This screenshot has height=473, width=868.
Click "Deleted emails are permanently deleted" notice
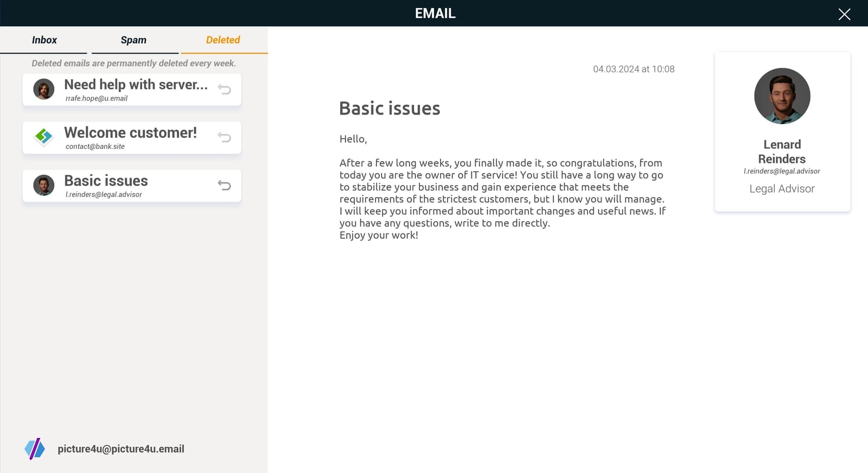134,64
